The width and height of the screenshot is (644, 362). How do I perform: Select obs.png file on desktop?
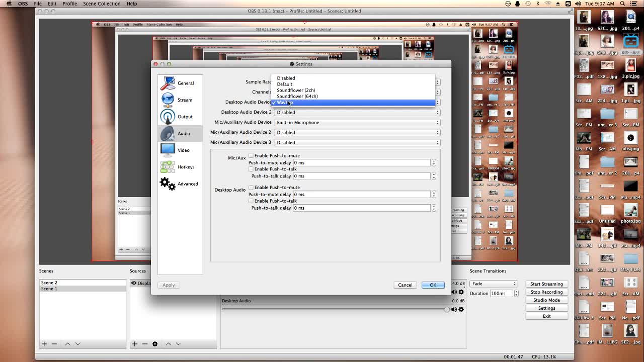tap(630, 141)
